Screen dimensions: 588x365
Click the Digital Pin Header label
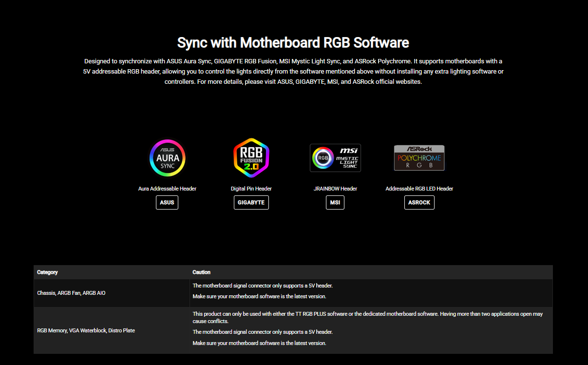click(251, 189)
